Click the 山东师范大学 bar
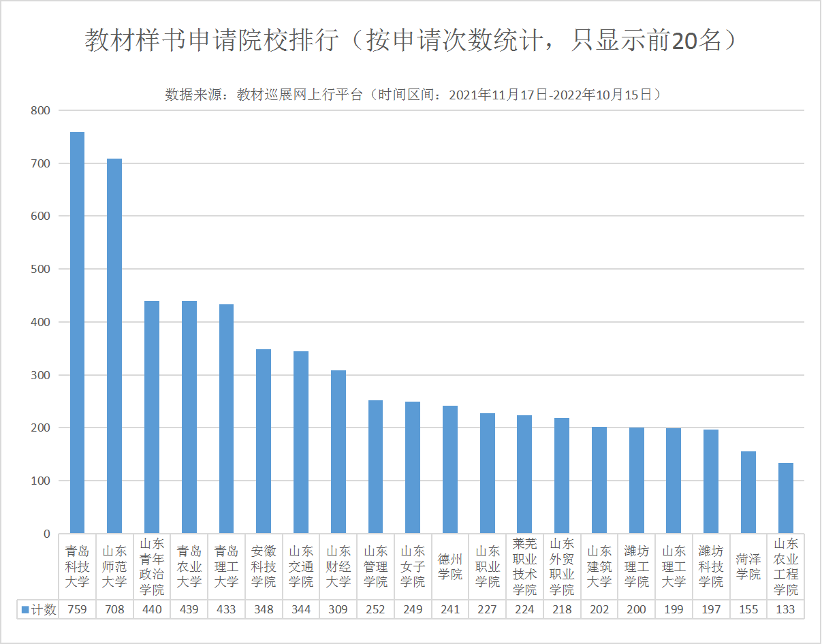Viewport: 822px width, 644px height. coord(114,346)
